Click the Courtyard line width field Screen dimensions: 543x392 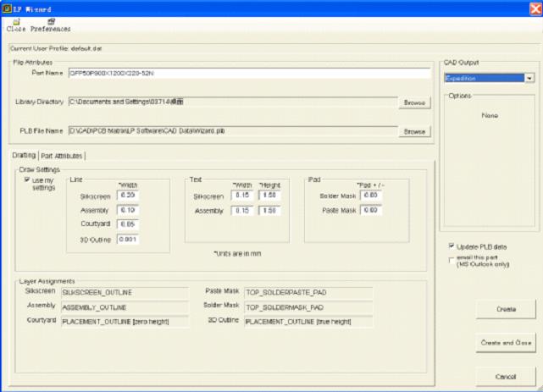pos(129,224)
